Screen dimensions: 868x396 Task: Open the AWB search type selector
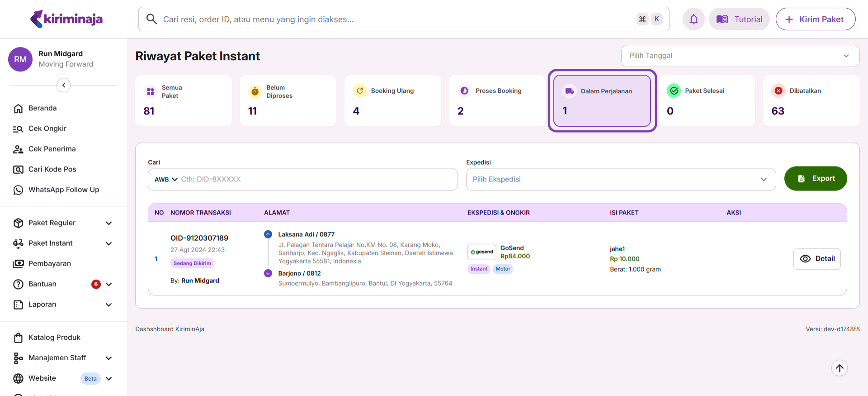166,180
